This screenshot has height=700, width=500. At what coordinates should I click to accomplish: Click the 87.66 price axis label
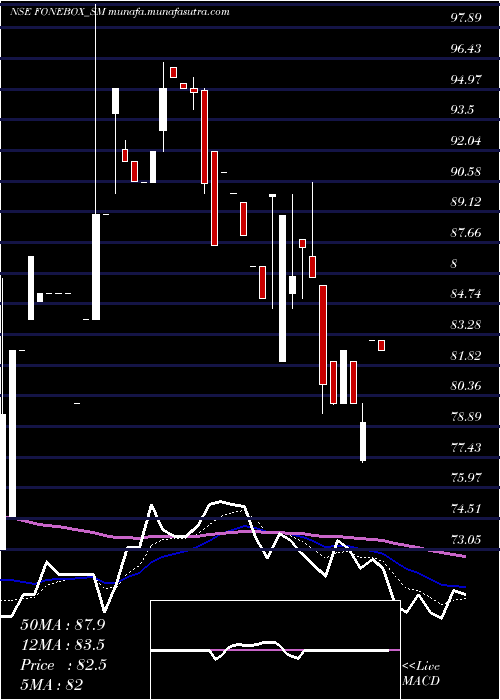(x=466, y=233)
